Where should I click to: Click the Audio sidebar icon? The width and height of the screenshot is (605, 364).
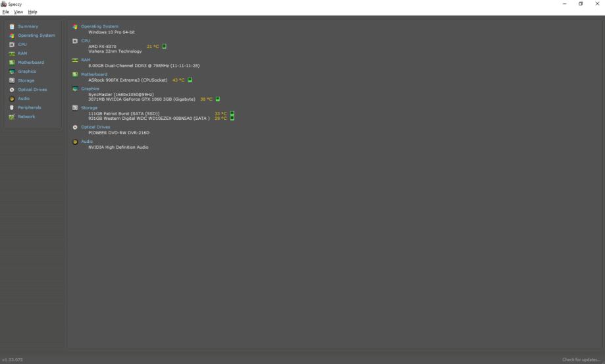(x=12, y=99)
